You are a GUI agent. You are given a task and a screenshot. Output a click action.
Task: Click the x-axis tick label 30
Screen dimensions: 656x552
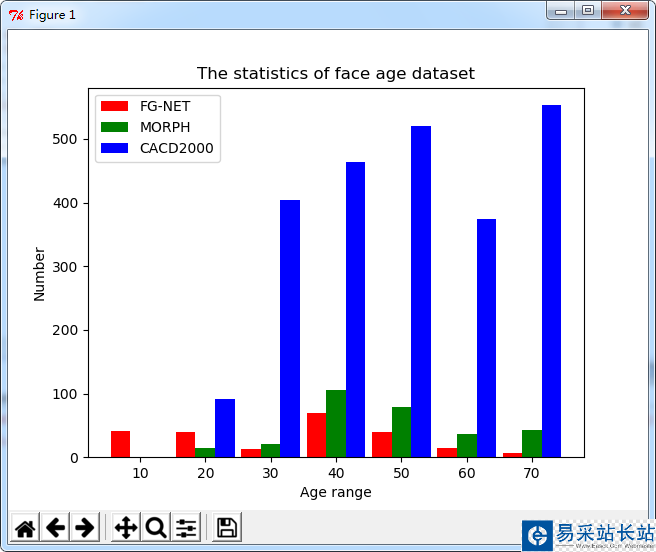[x=270, y=473]
